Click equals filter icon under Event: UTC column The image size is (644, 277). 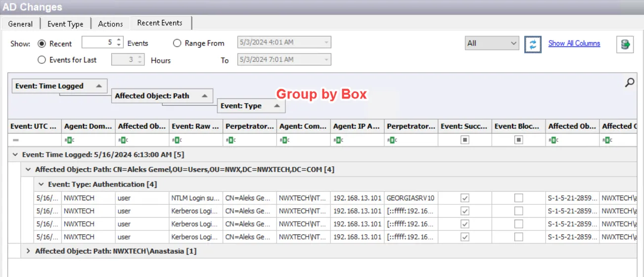coord(16,140)
